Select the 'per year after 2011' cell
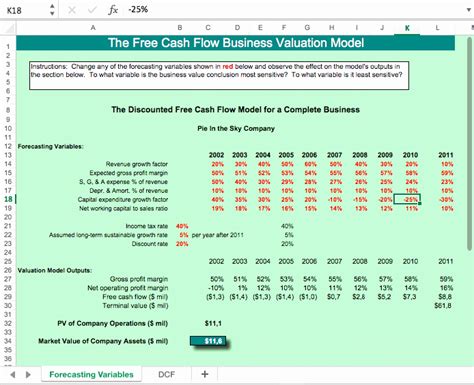Screen dimensions: 474x385 pyautogui.click(x=217, y=235)
